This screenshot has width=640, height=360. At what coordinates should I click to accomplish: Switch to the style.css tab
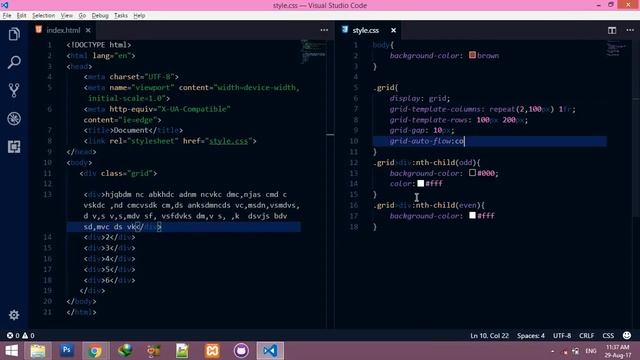[x=365, y=30]
